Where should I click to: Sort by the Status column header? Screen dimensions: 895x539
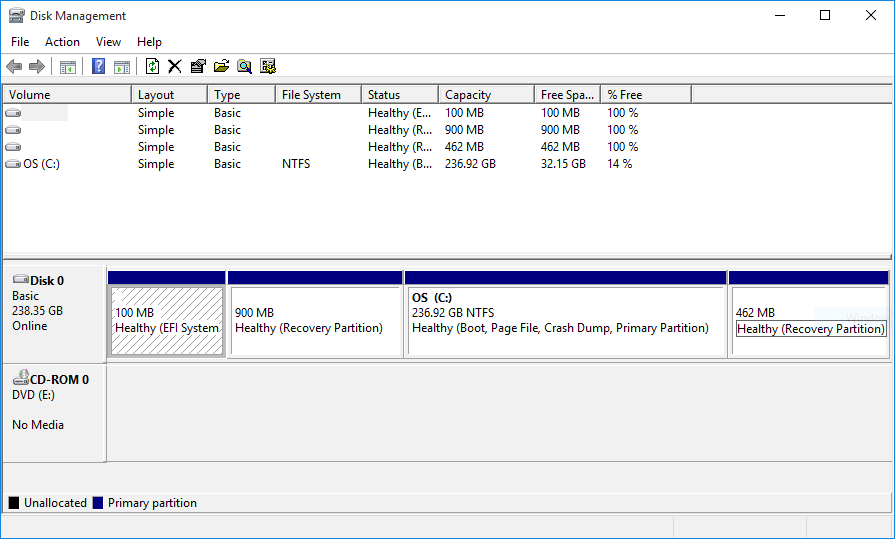coord(400,95)
